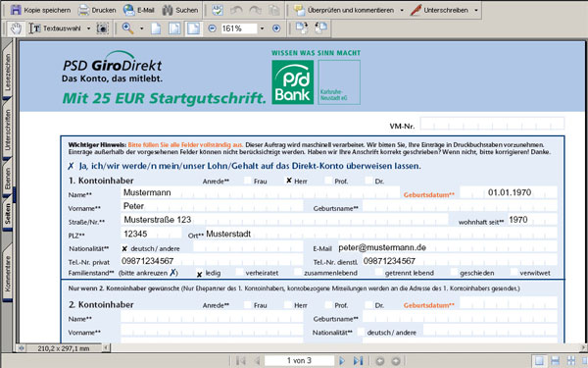Go to first page

240,361
